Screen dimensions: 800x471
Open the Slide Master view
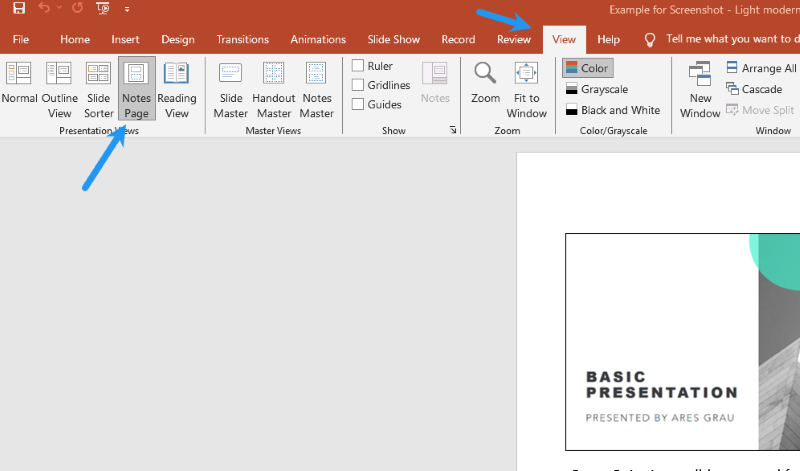pyautogui.click(x=231, y=90)
